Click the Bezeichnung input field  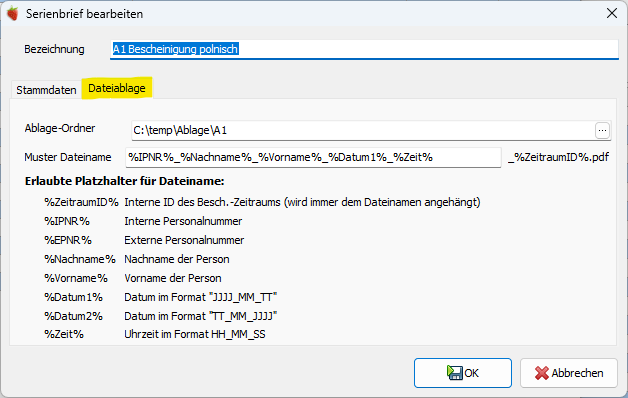(x=364, y=49)
